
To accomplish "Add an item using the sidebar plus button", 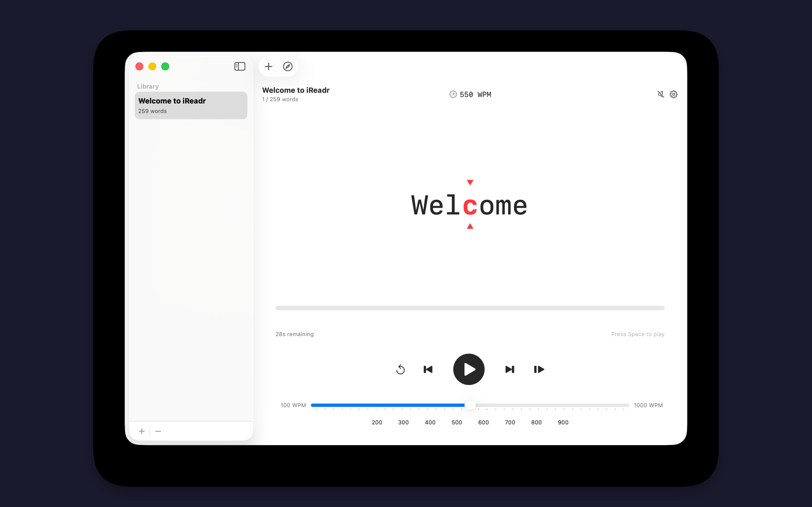I will click(142, 431).
